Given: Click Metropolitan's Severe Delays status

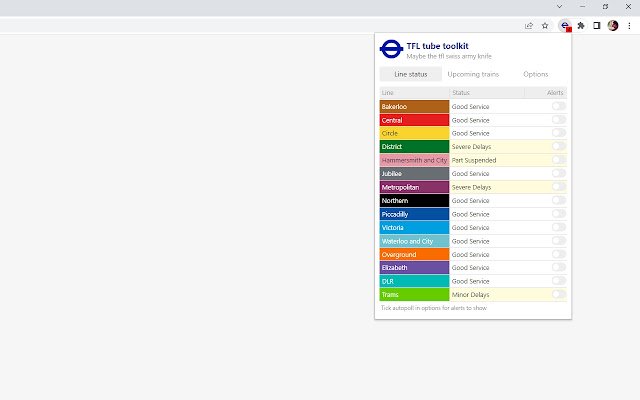Looking at the screenshot, I should 471,187.
